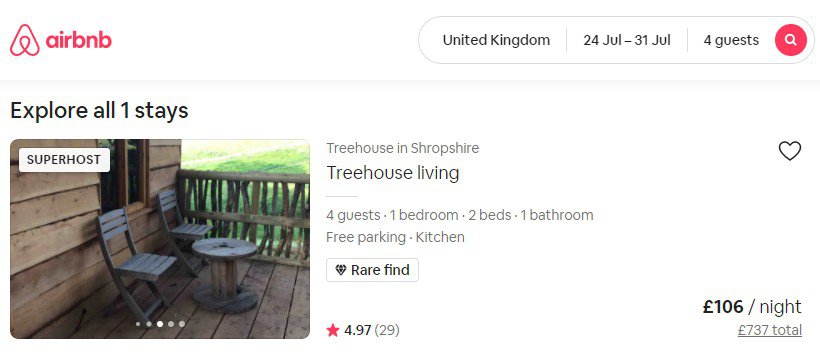Select the last photo carousel dot
Viewport: 820px width, 360px height.
tap(181, 324)
